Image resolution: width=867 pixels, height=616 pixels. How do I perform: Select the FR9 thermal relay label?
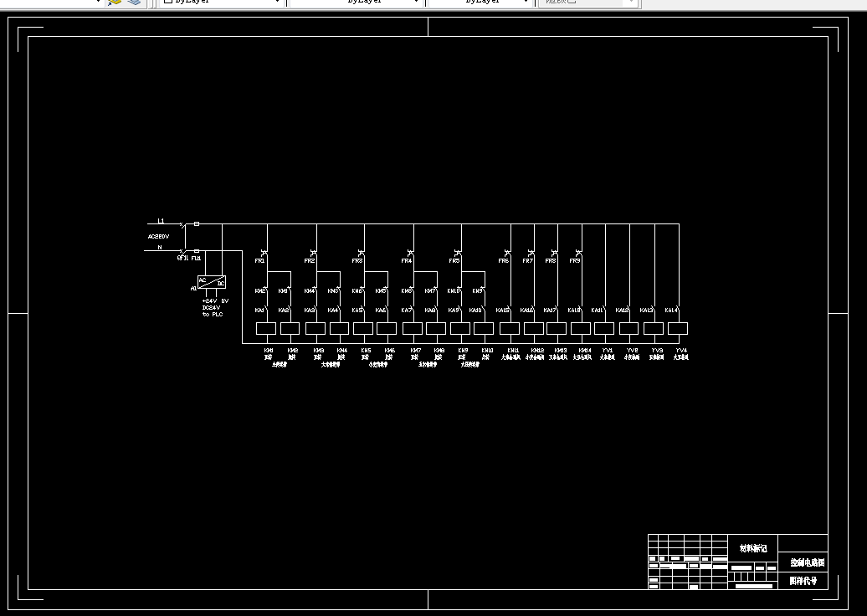pyautogui.click(x=575, y=260)
